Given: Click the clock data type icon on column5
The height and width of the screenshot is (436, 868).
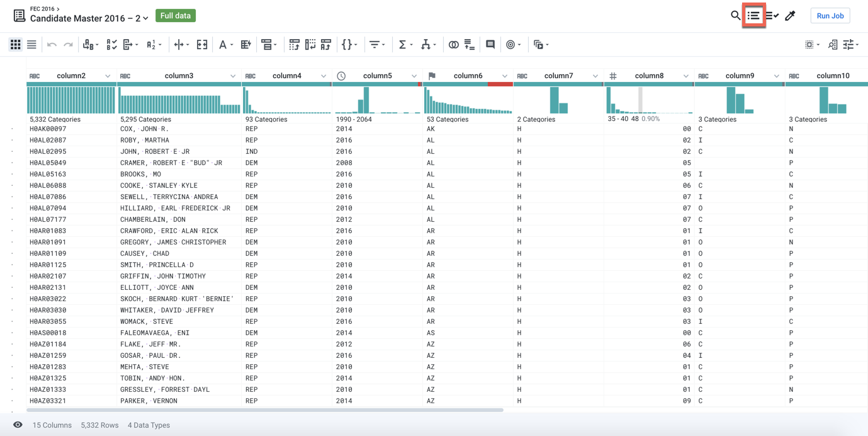Looking at the screenshot, I should click(341, 75).
